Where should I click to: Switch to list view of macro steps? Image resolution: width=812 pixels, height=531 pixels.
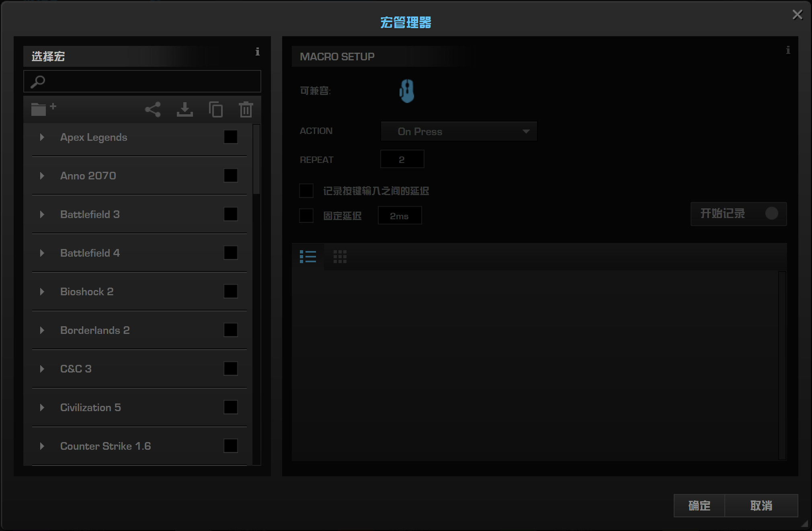click(308, 256)
